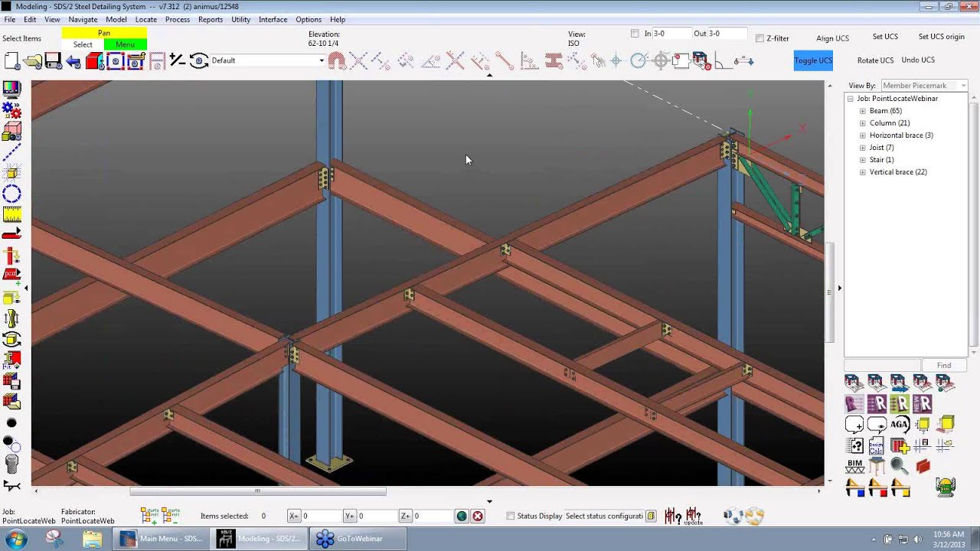Click the vertical scrollbar beside model view
Screen dimensions: 980x551
(x=829, y=291)
